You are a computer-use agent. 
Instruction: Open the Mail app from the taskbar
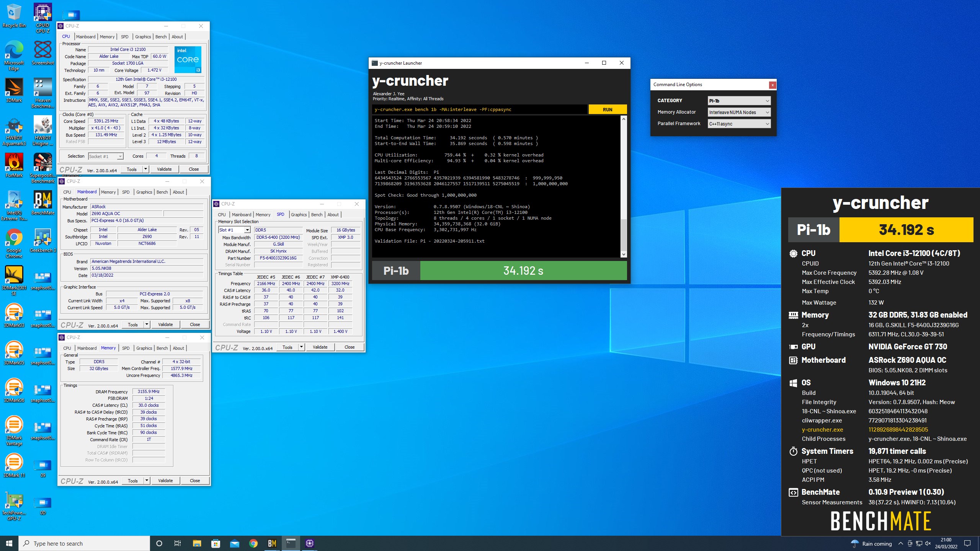click(234, 543)
